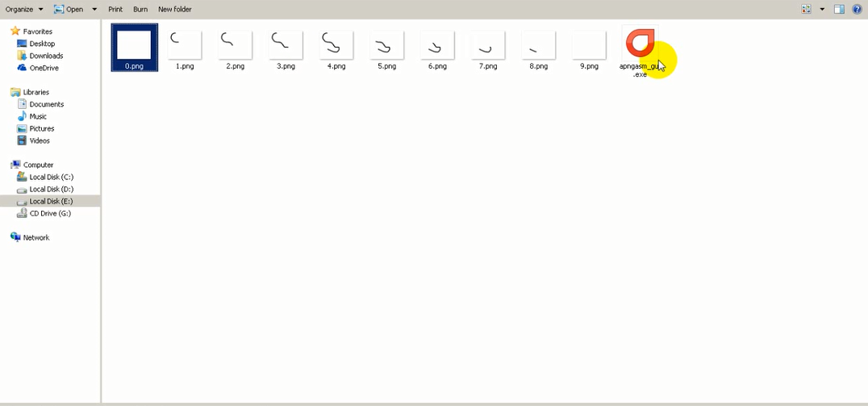Open the Pictures library
This screenshot has height=406, width=868.
point(41,128)
